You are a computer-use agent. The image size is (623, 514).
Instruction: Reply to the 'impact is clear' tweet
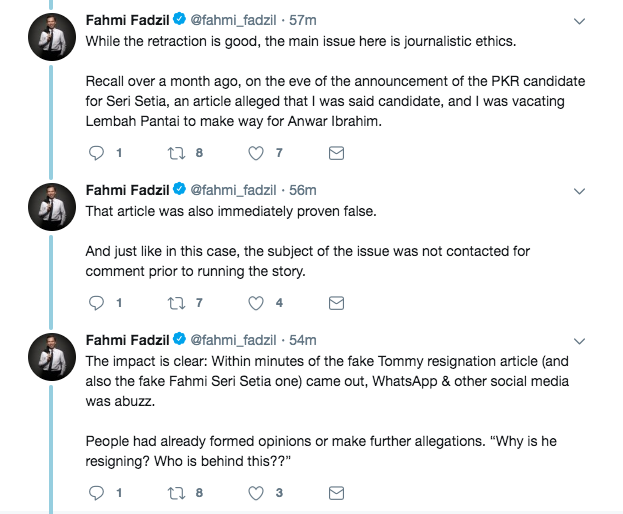click(x=97, y=492)
